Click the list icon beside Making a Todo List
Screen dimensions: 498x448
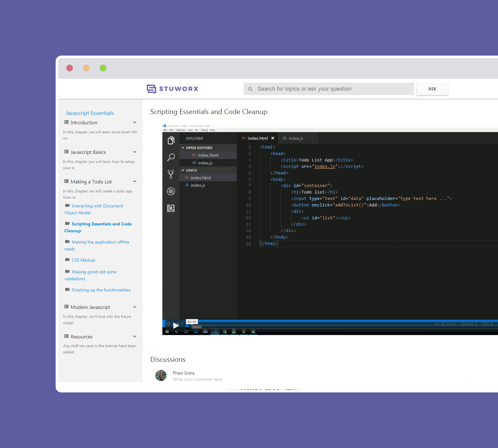(66, 181)
